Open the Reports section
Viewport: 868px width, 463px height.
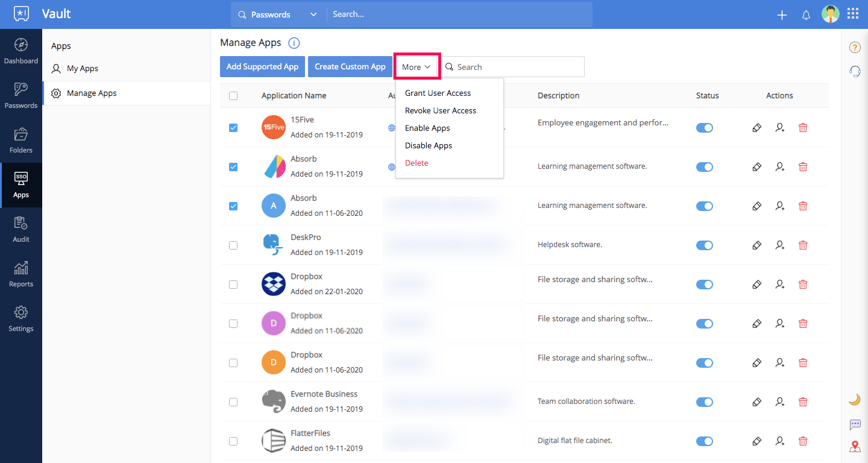pos(21,275)
